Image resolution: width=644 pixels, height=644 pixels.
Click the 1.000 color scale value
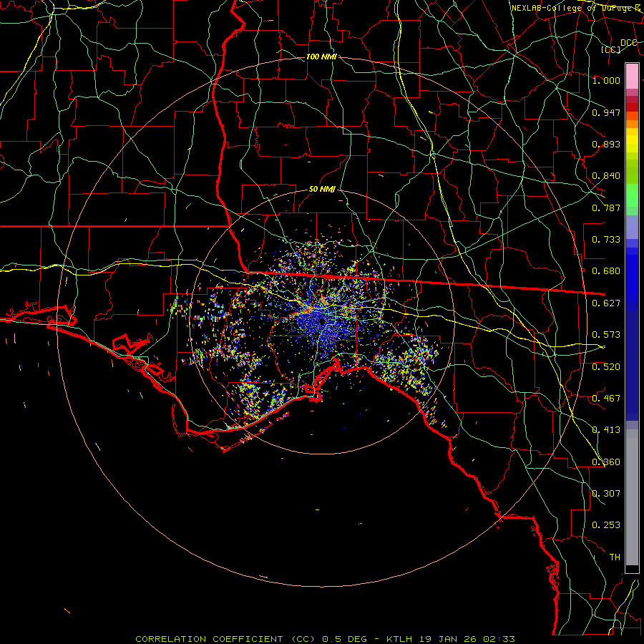(x=606, y=80)
